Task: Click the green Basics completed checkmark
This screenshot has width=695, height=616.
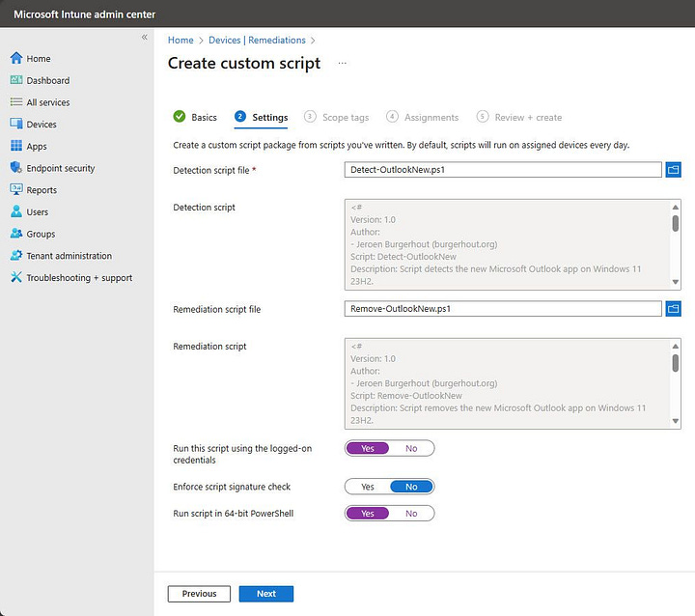Action: tap(180, 117)
